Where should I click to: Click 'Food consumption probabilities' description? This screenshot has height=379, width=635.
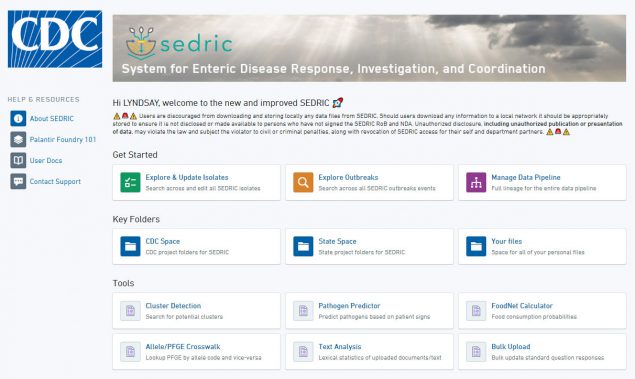pyautogui.click(x=534, y=317)
